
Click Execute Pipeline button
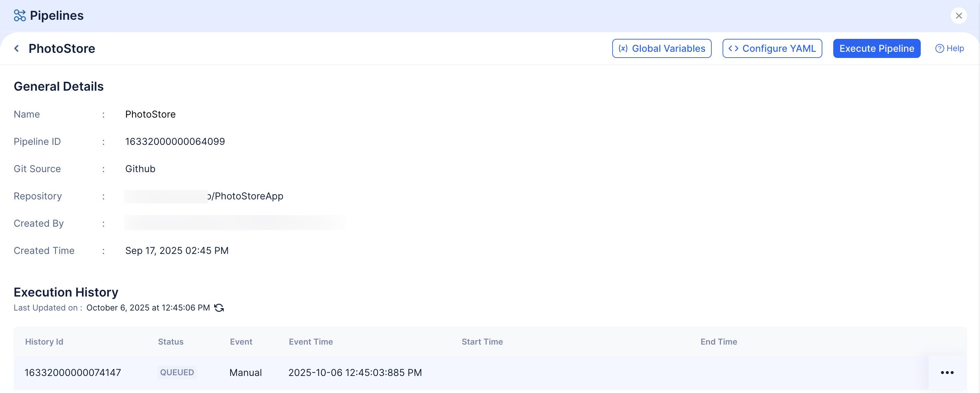click(x=876, y=48)
